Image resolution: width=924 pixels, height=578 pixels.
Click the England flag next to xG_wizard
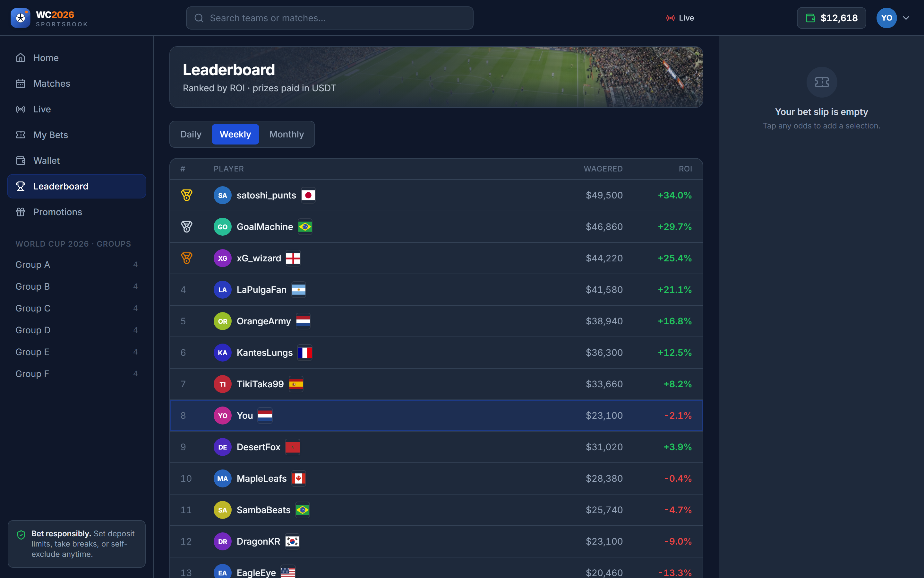point(293,258)
